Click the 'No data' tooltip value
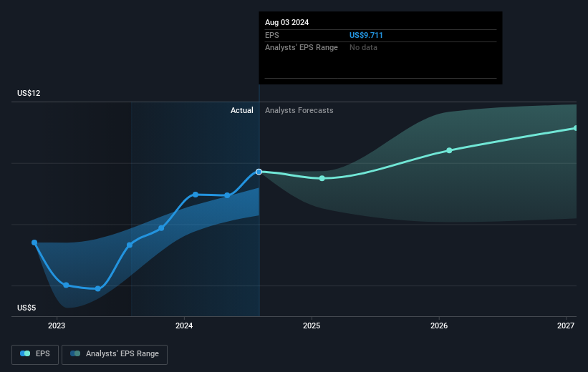 363,48
